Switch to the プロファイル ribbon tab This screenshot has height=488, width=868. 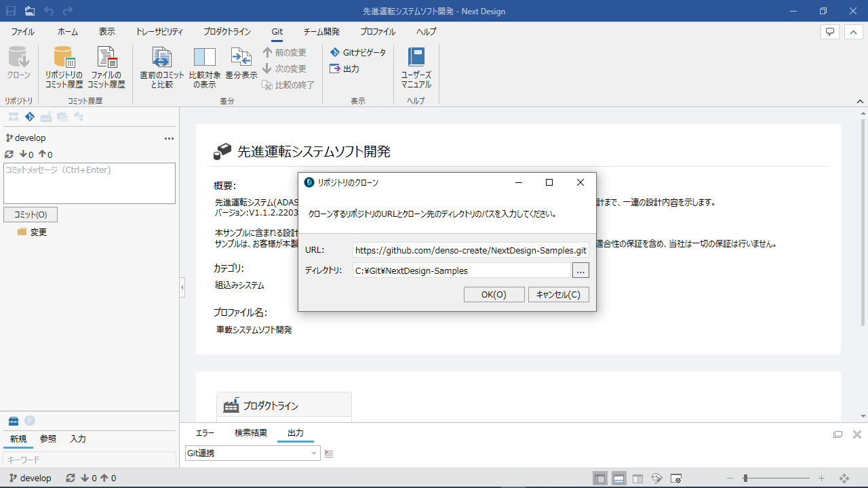(378, 32)
